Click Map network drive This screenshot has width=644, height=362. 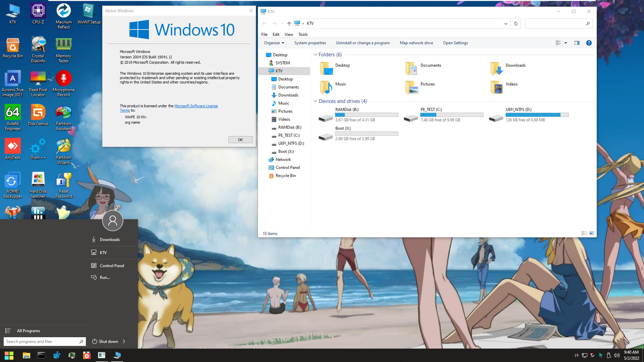click(x=416, y=43)
